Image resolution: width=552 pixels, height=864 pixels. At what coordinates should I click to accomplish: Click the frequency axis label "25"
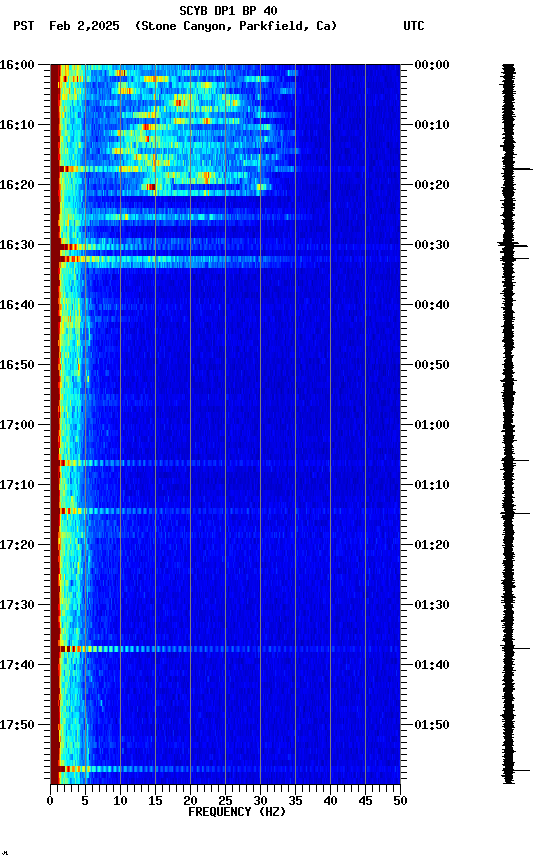coord(225,801)
